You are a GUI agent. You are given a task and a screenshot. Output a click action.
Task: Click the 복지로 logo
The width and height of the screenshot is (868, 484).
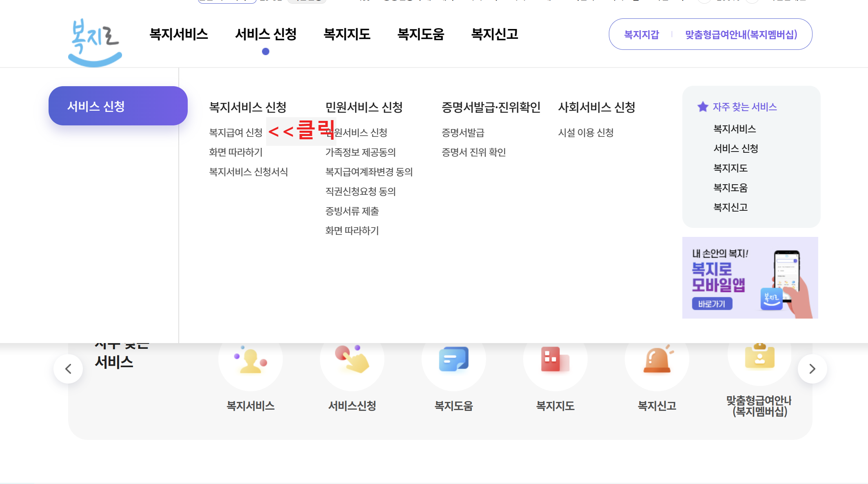pos(95,42)
